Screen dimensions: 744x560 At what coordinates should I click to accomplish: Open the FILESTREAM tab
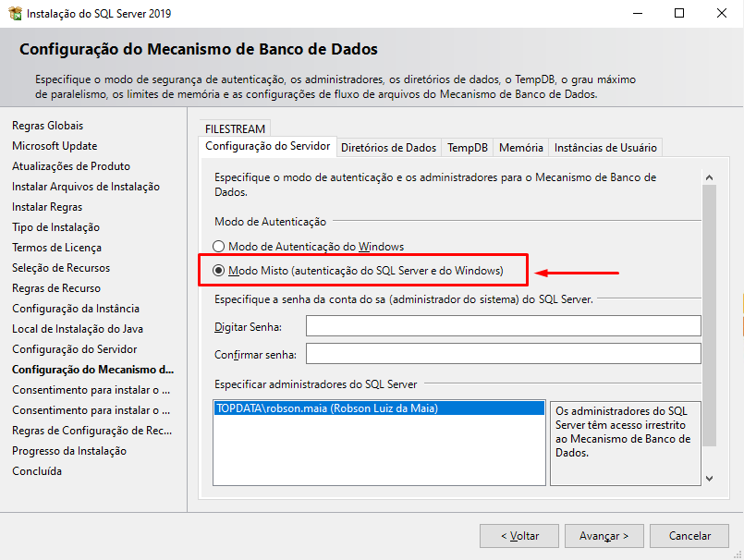click(235, 129)
